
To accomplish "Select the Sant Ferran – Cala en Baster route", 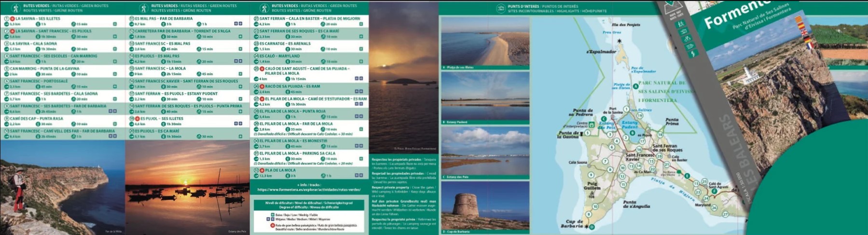I will tap(309, 21).
